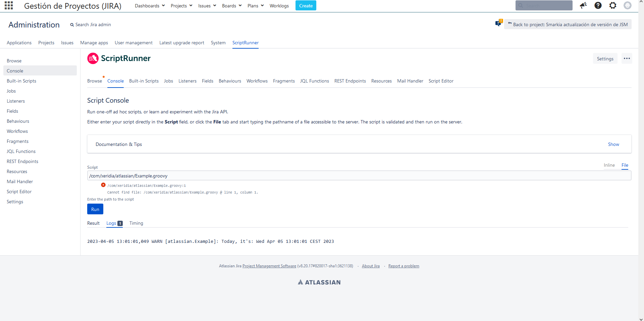644x321 pixels.
Task: Open the ScriptRunner more options ellipsis menu
Action: click(627, 58)
